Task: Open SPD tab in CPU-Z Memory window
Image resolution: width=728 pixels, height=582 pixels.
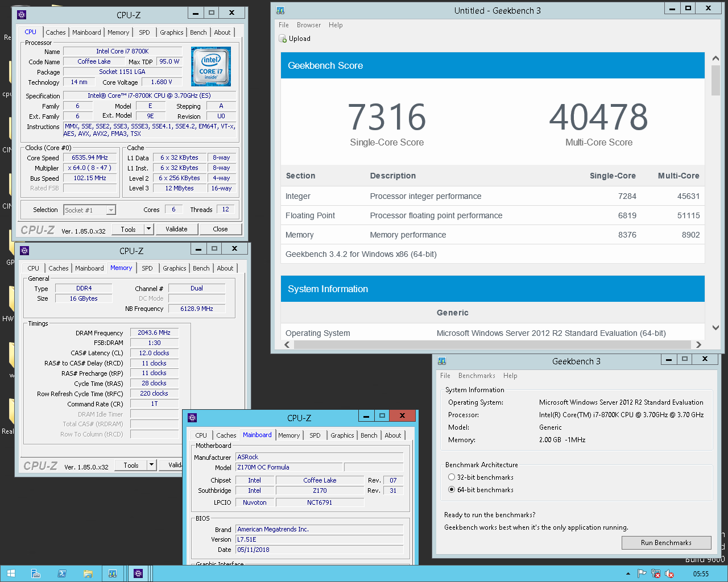Action: 147,268
